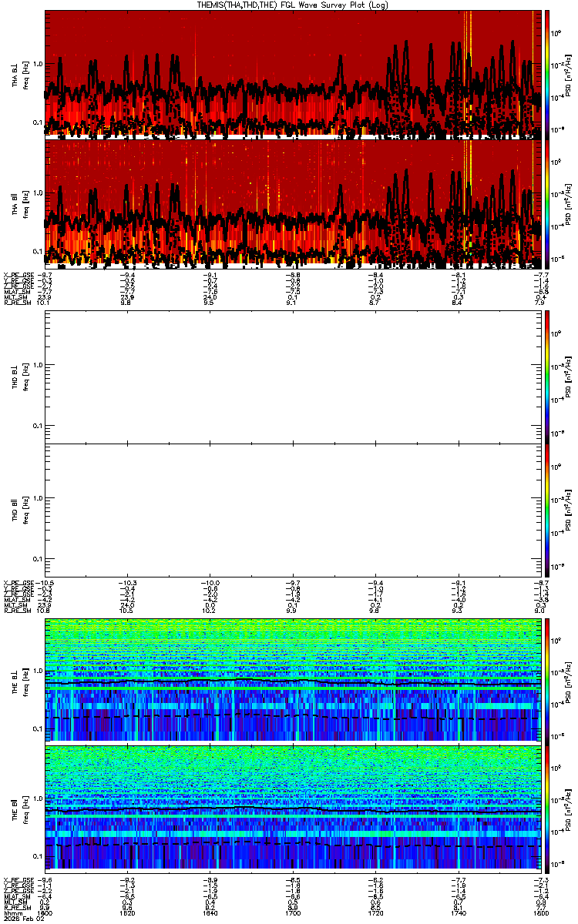Click the PSD color bar beside THA B-perpendicular panel
The height and width of the screenshot is (924, 578).
548,74
